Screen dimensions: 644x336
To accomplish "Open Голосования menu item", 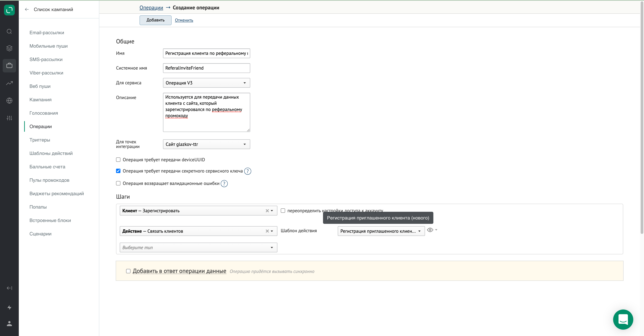I will click(x=44, y=113).
